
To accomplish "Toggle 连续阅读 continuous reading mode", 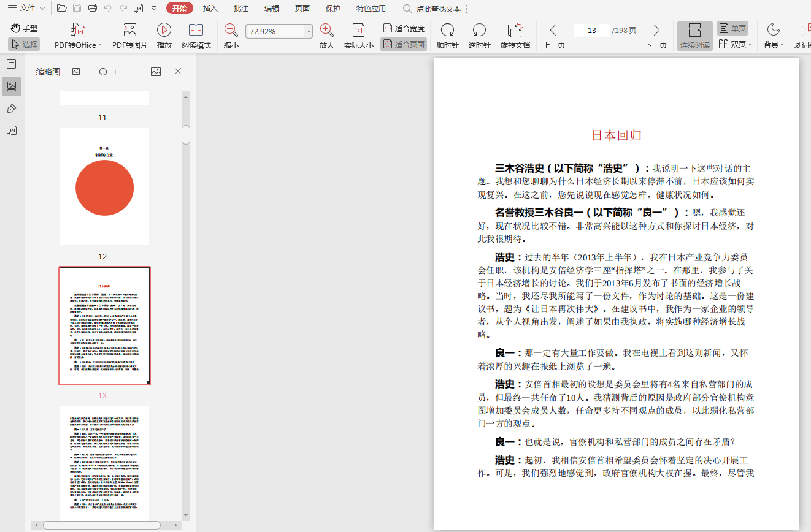I will (x=694, y=36).
